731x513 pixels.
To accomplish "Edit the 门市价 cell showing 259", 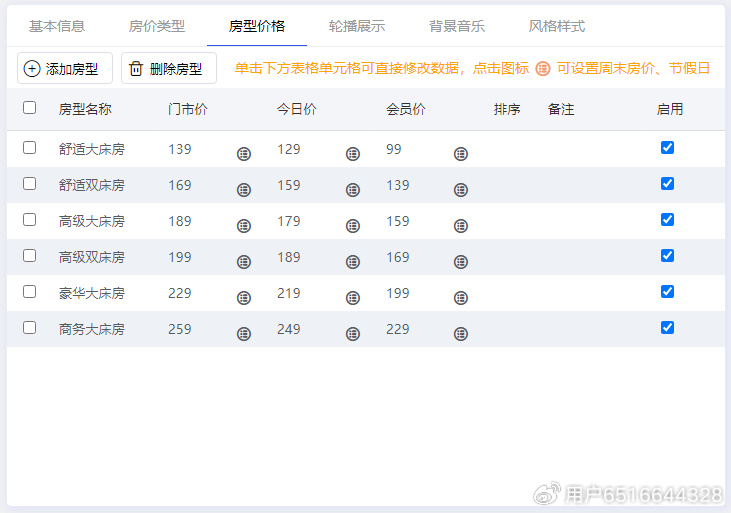I will [180, 329].
